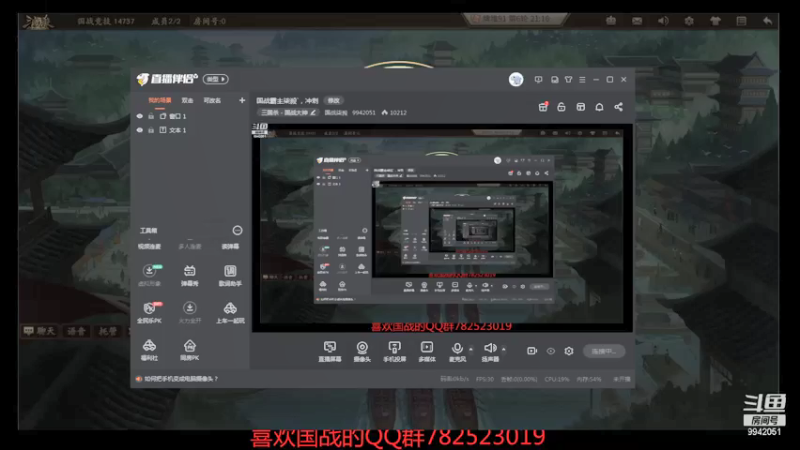Open 聊天 chat in the game window
Viewport: 800px width, 450px height.
[39, 331]
